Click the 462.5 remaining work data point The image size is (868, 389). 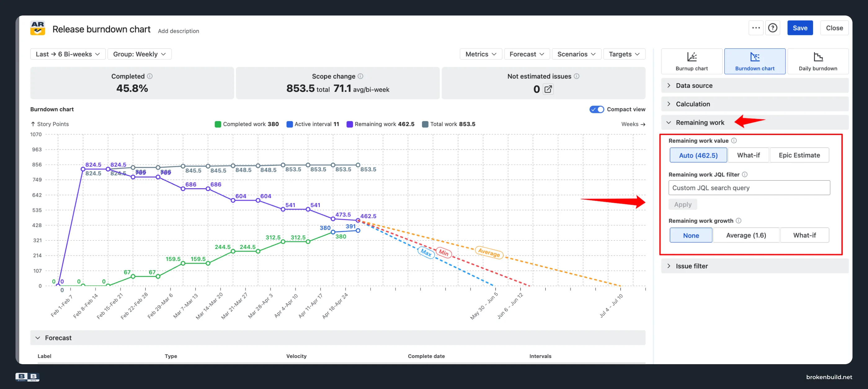pyautogui.click(x=358, y=220)
